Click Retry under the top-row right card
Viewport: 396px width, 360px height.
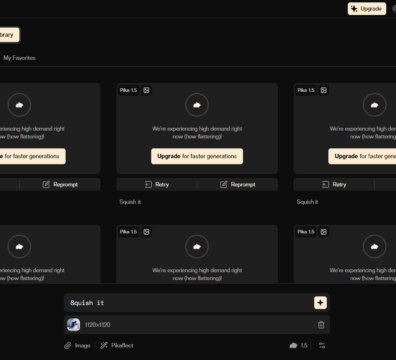(334, 184)
